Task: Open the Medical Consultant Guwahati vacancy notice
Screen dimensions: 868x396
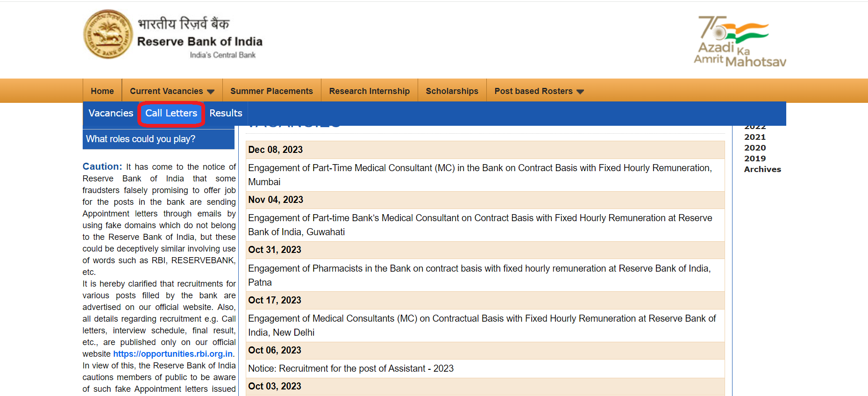Action: pos(480,218)
